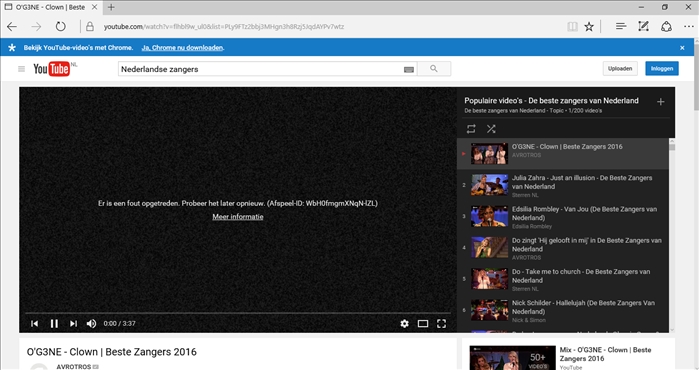
Task: Open Edge Hub panel
Action: tap(621, 27)
